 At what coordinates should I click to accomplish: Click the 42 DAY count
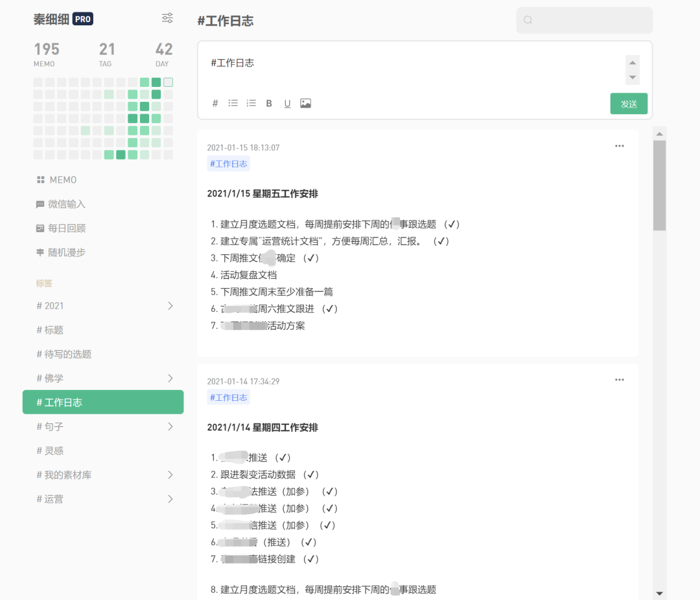[x=163, y=54]
